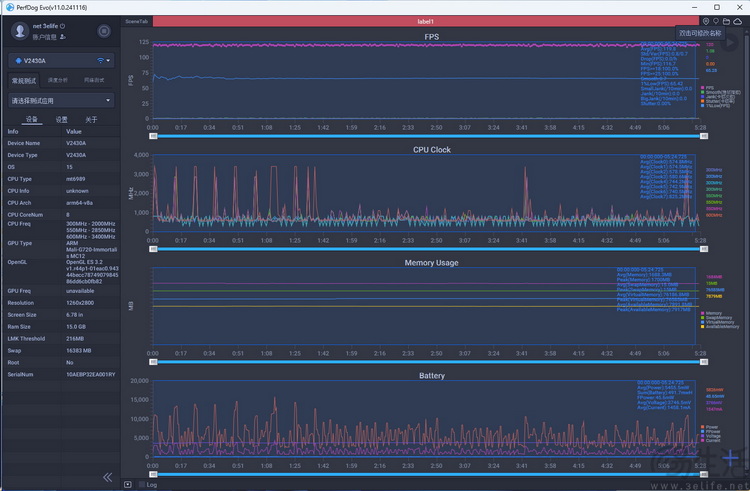Toggle Jank series in FPS legend
Screen dimensions: 750x491
pos(717,96)
